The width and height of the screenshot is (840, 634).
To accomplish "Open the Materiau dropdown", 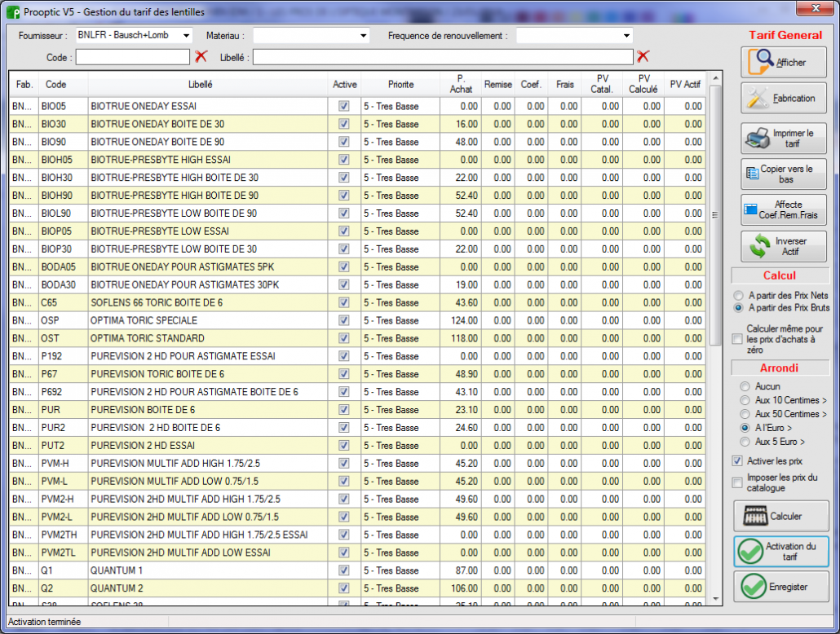I will [x=363, y=35].
